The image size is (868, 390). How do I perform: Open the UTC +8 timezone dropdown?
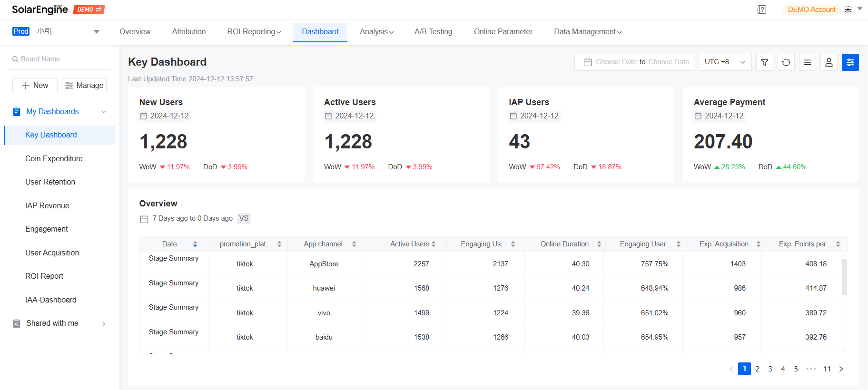tap(725, 62)
